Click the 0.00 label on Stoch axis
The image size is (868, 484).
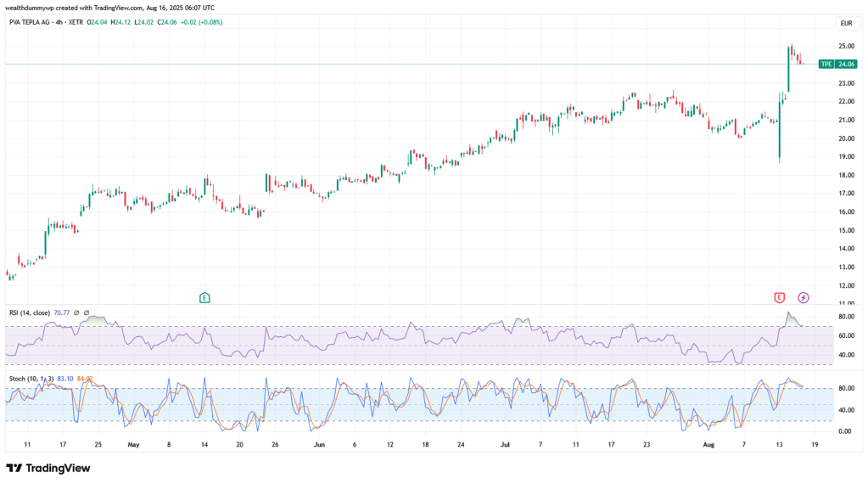845,431
